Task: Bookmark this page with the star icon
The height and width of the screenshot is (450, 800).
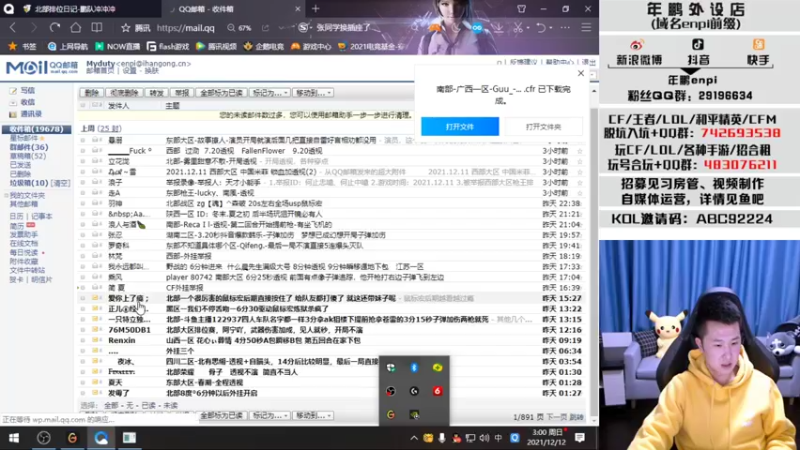Action: (126, 28)
